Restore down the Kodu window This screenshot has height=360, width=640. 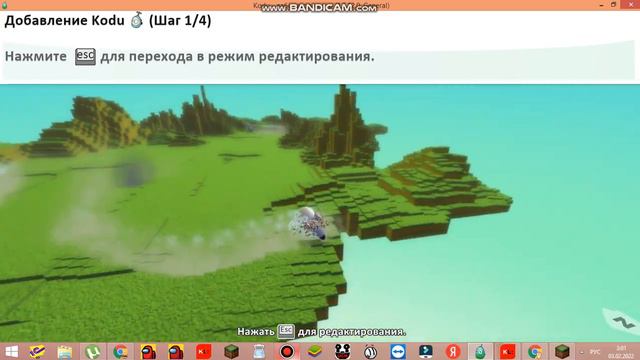coord(613,5)
